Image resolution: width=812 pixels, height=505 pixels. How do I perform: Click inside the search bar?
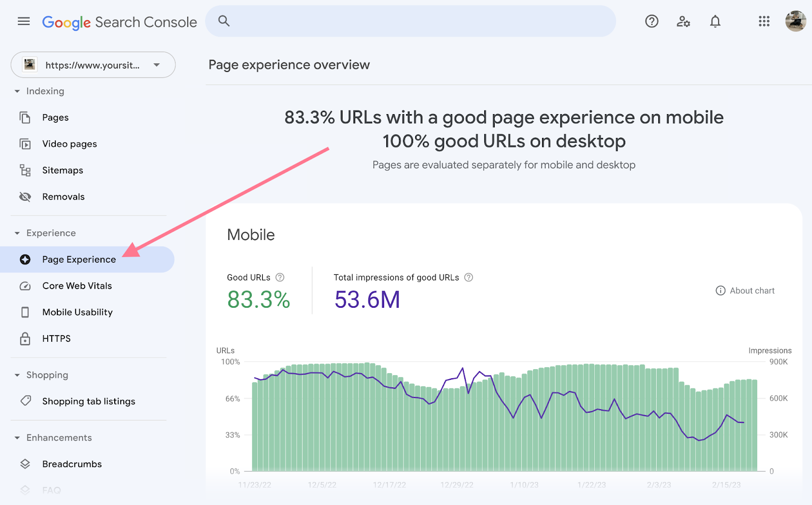click(x=411, y=21)
